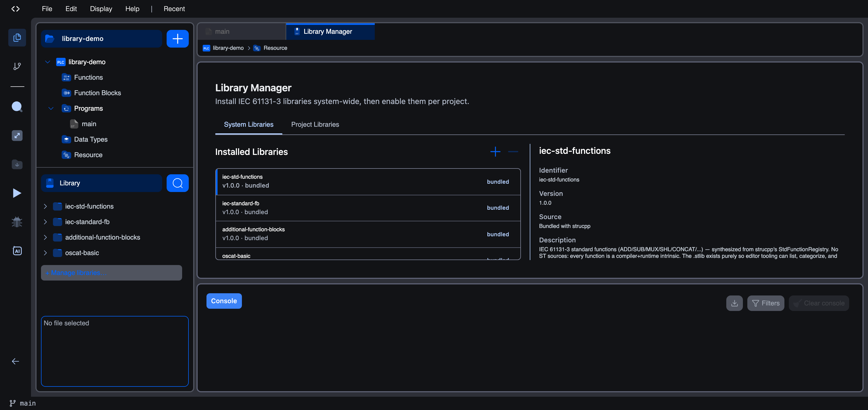Click the ST file icon beside main
Image resolution: width=868 pixels, height=410 pixels.
(74, 124)
